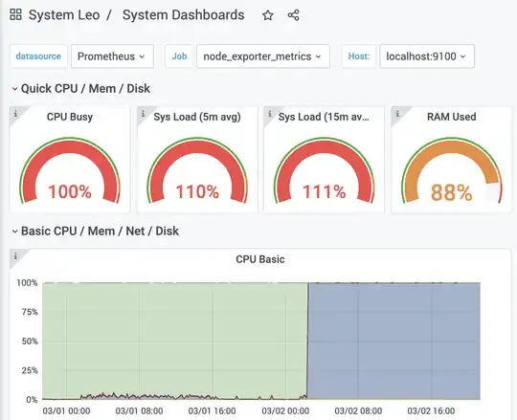Star the System Dashboards dashboard
Screen dimensions: 517x420
coord(268,15)
